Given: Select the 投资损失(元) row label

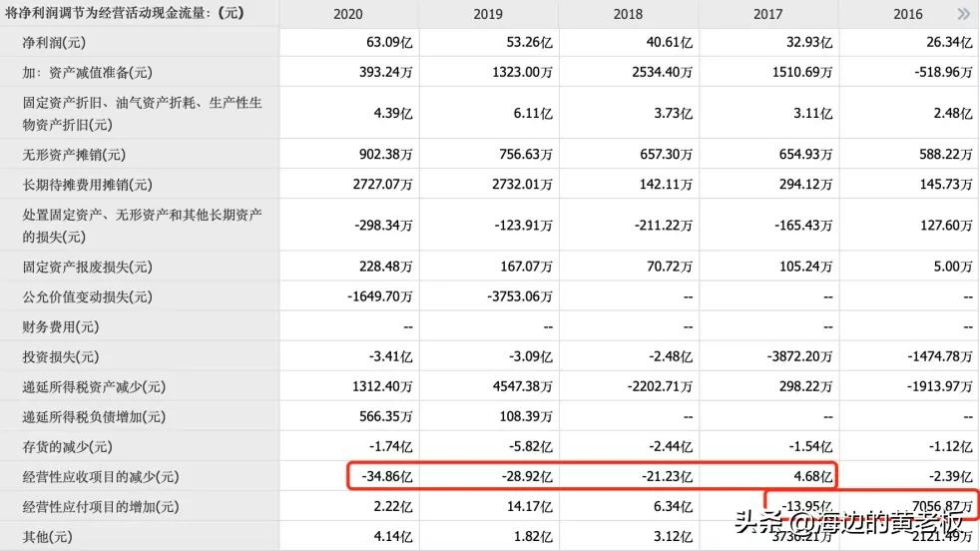Looking at the screenshot, I should coord(61,356).
